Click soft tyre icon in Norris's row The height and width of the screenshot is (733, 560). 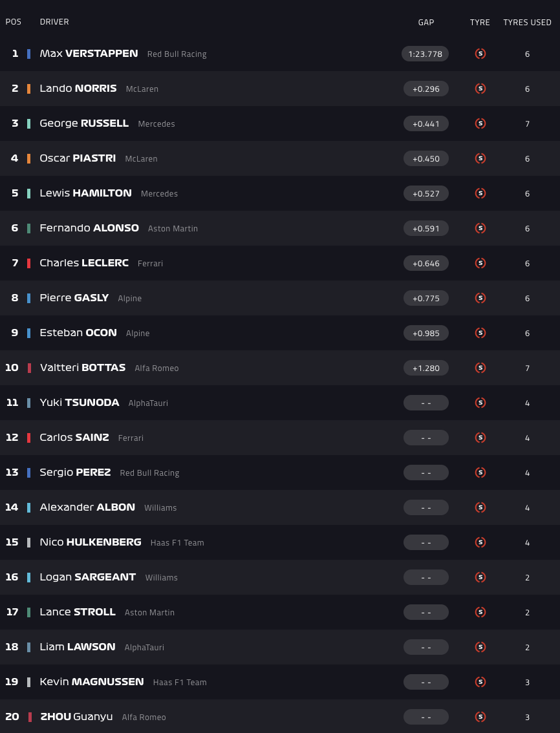(x=480, y=89)
